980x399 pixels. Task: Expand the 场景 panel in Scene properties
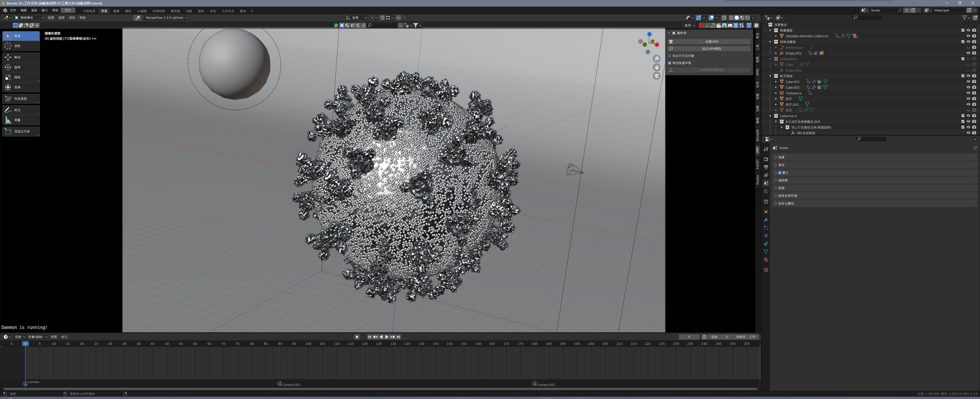coord(875,157)
